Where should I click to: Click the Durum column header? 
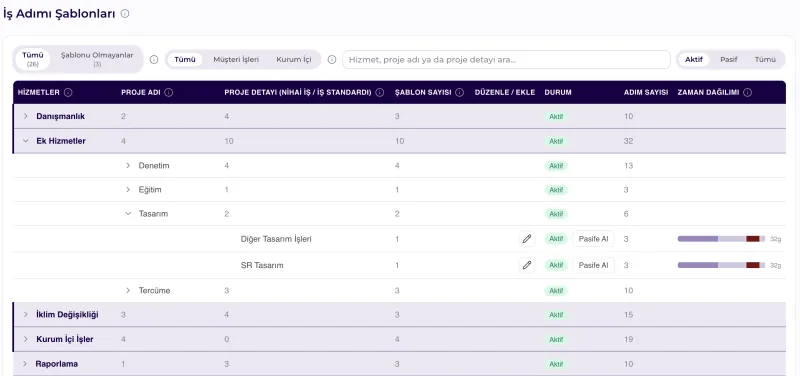[x=558, y=92]
